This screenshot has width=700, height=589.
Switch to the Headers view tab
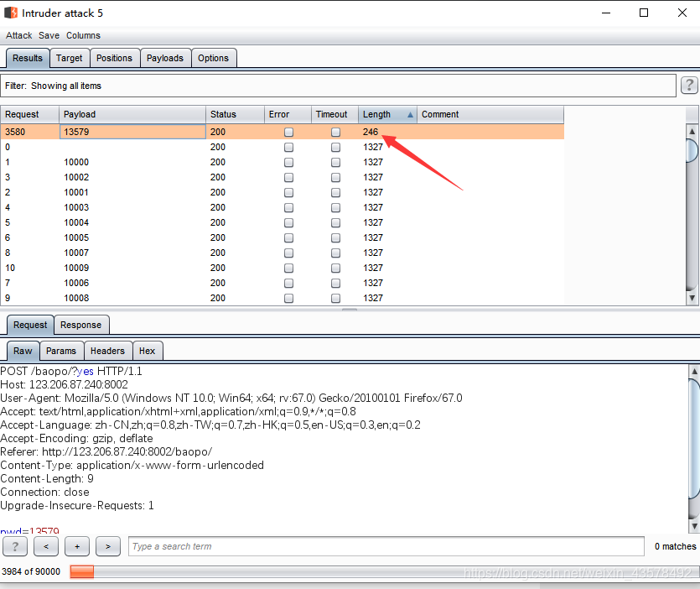click(107, 351)
